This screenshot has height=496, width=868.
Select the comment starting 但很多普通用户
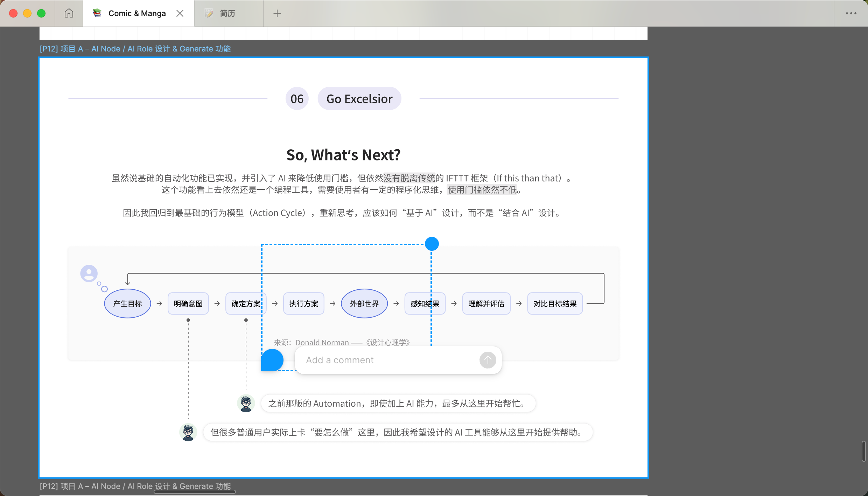[398, 433]
